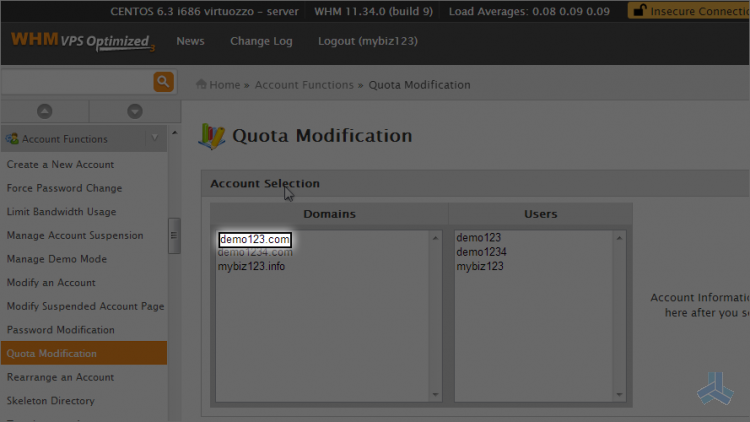Open Manage Demo Mode
Screen dimensions: 750x422
click(x=56, y=259)
